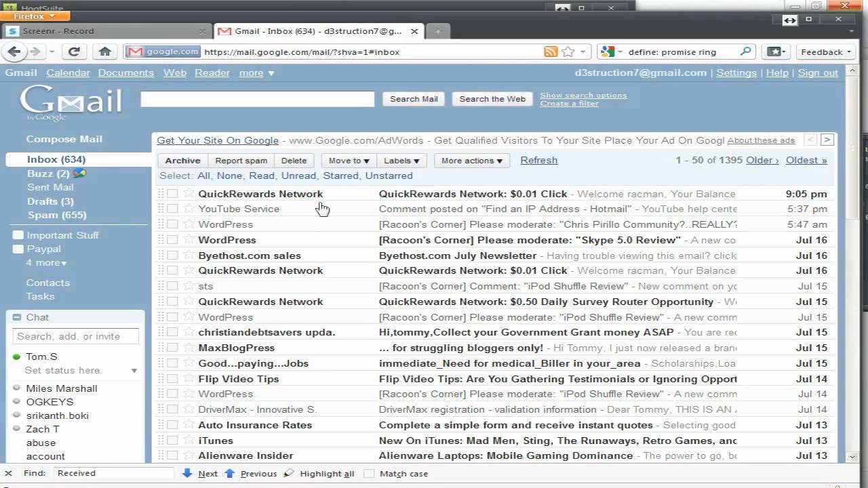This screenshot has height=488, width=868.
Task: Click the google.com site identity button
Action: click(x=163, y=52)
